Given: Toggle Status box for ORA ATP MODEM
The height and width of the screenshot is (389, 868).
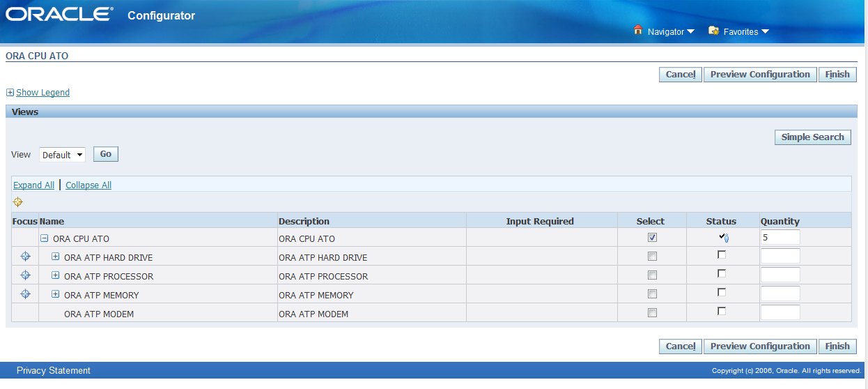Looking at the screenshot, I should 722,311.
